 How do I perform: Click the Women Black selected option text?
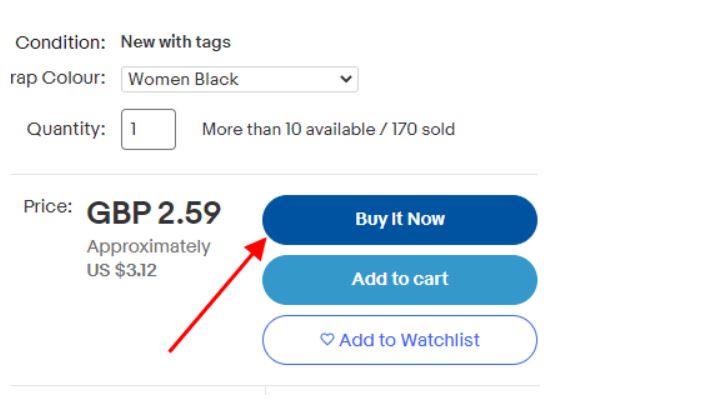(184, 80)
